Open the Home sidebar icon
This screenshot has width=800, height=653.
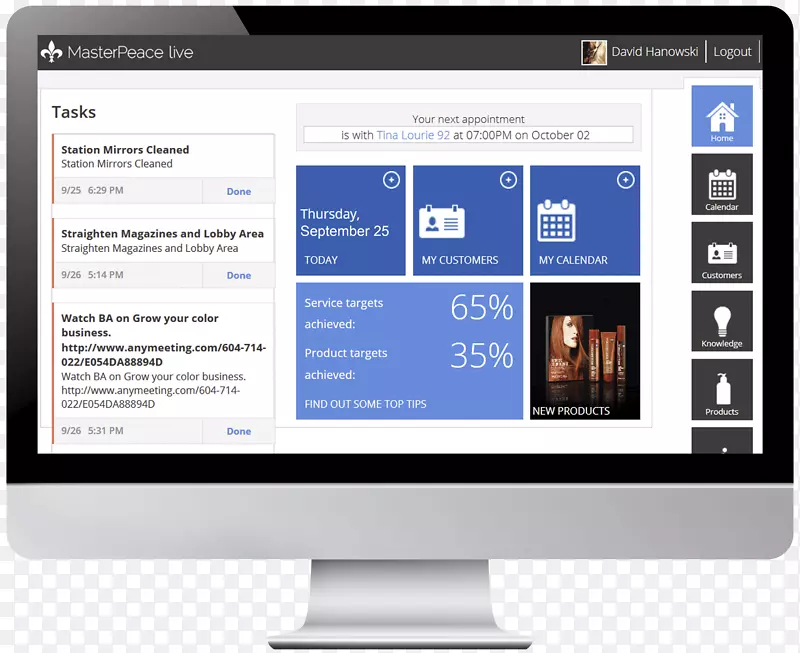pos(721,117)
